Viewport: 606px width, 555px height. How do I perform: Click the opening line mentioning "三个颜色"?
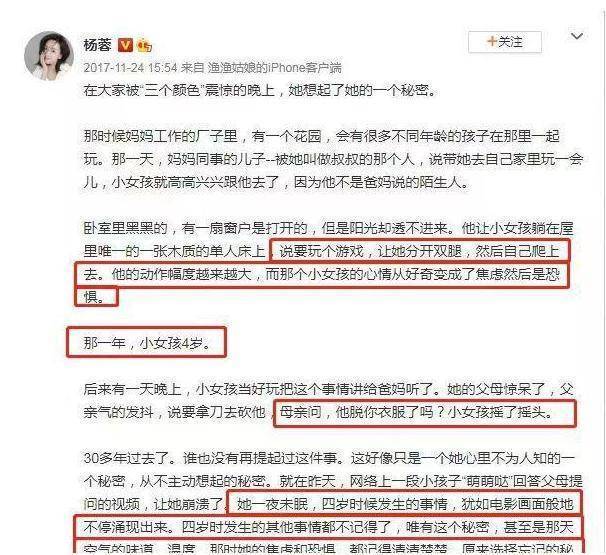(260, 90)
